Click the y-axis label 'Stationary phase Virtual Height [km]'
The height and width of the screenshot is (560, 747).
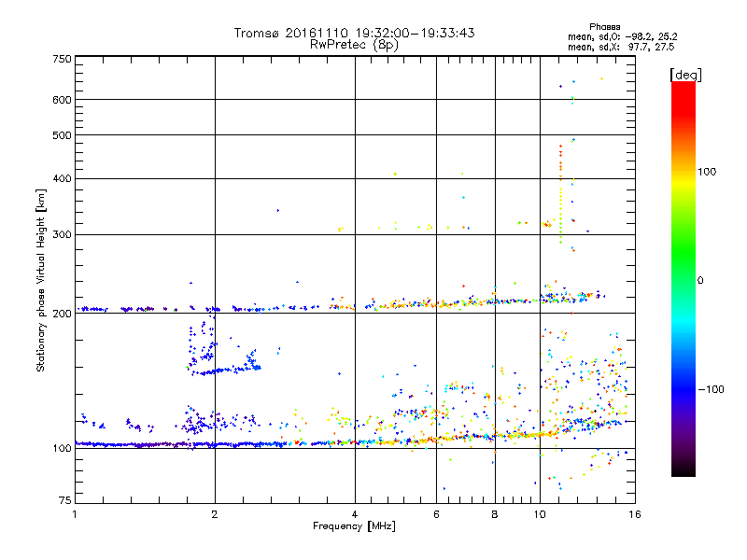pos(40,281)
